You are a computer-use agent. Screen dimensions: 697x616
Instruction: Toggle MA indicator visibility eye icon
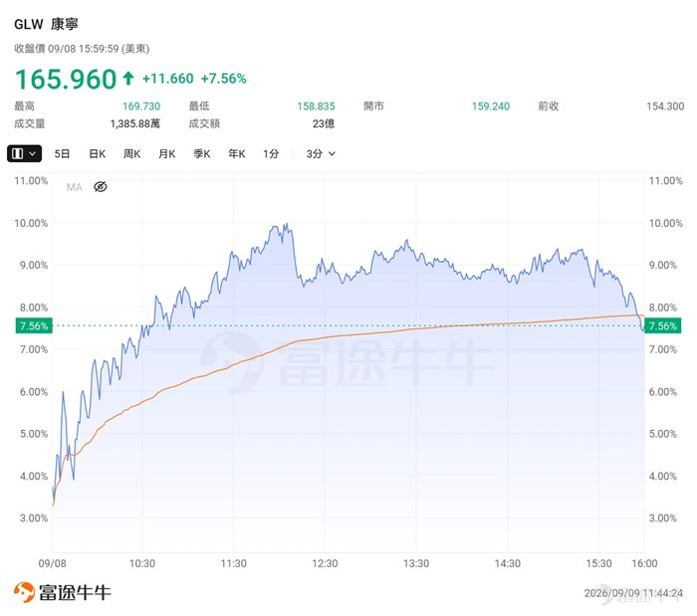101,187
